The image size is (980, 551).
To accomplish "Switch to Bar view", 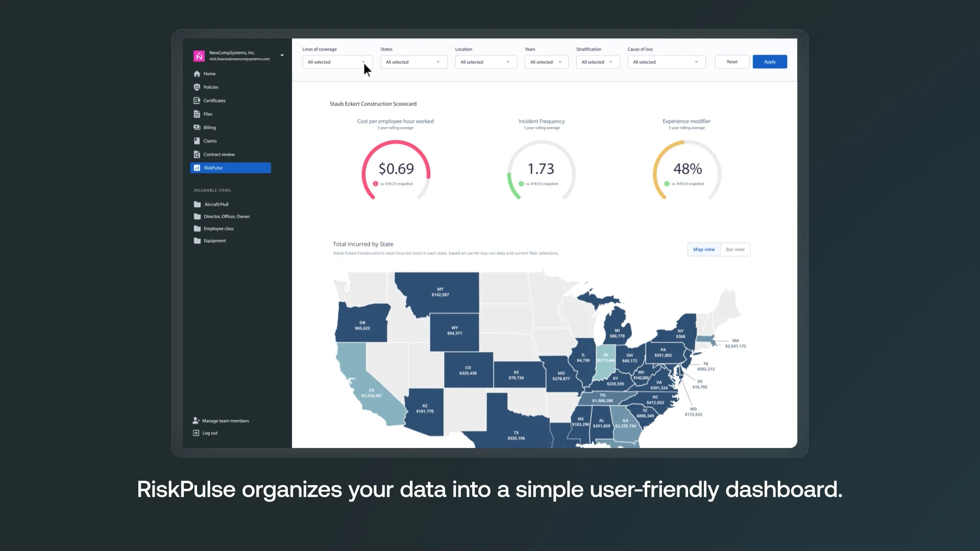I will (x=735, y=249).
